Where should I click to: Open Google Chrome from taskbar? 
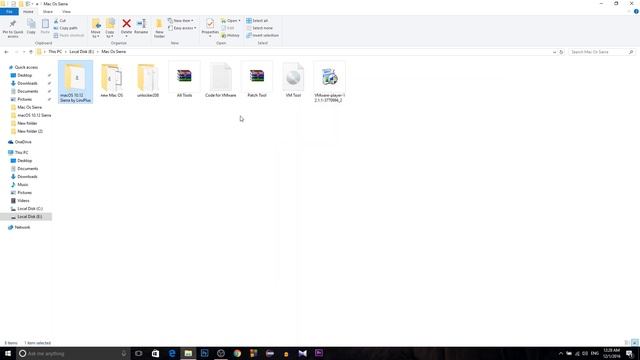click(x=237, y=353)
